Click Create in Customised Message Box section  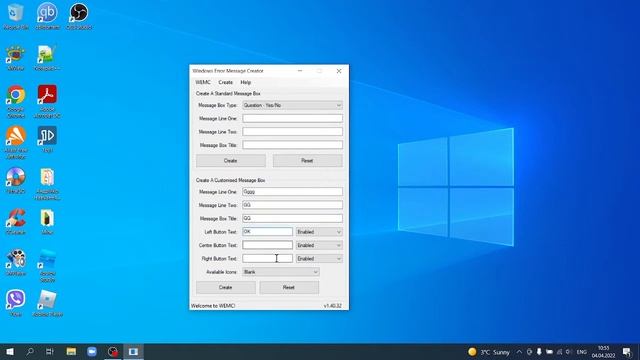226,287
